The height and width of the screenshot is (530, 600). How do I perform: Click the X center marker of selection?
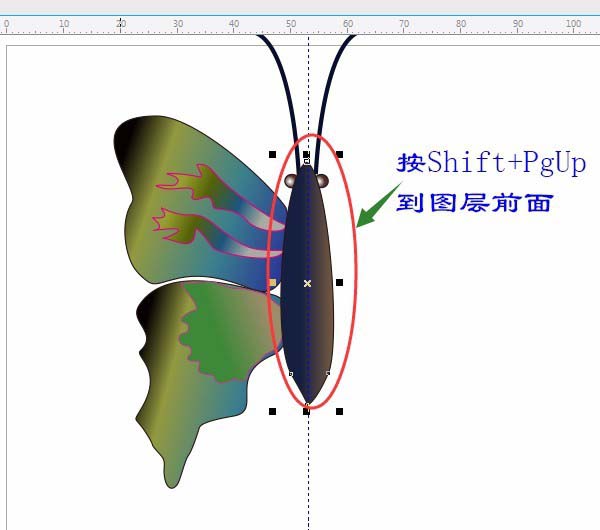307,284
